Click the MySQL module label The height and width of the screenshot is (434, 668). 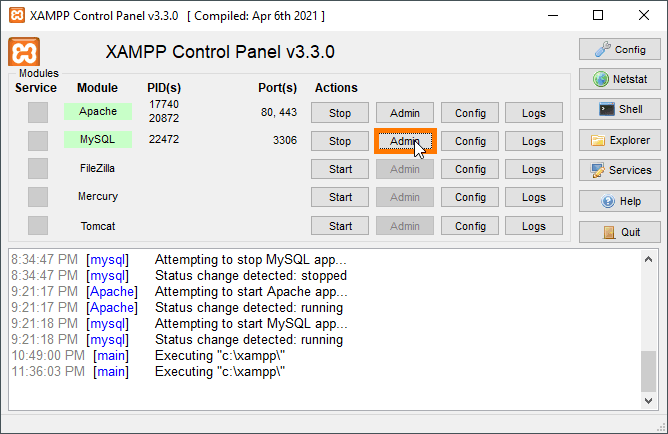click(98, 139)
